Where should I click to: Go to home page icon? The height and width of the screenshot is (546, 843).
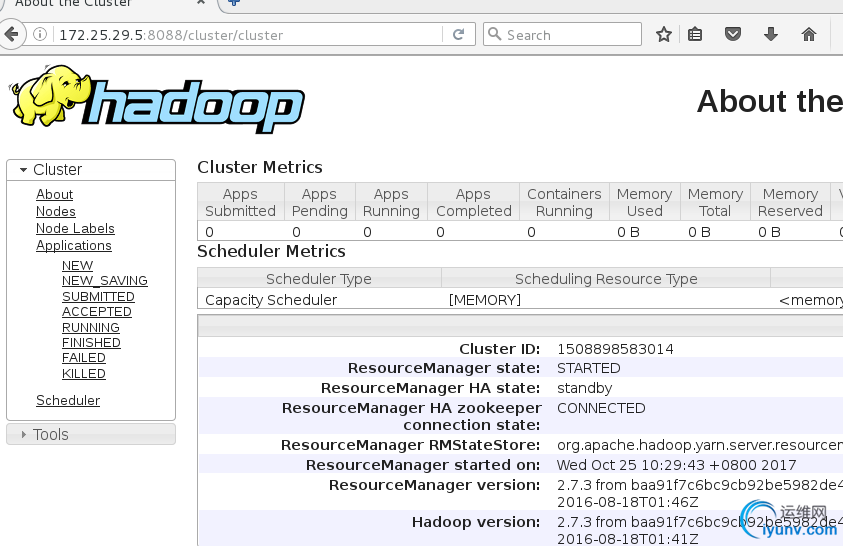pos(809,34)
